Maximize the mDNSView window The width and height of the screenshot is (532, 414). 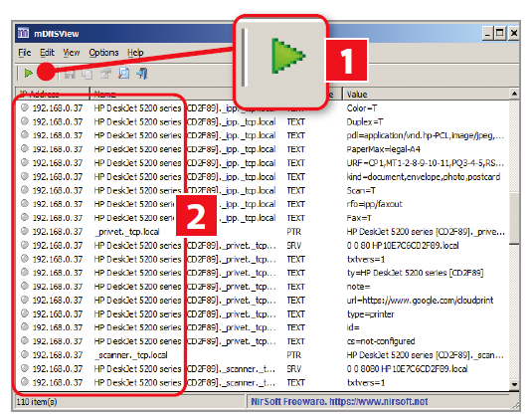click(500, 33)
